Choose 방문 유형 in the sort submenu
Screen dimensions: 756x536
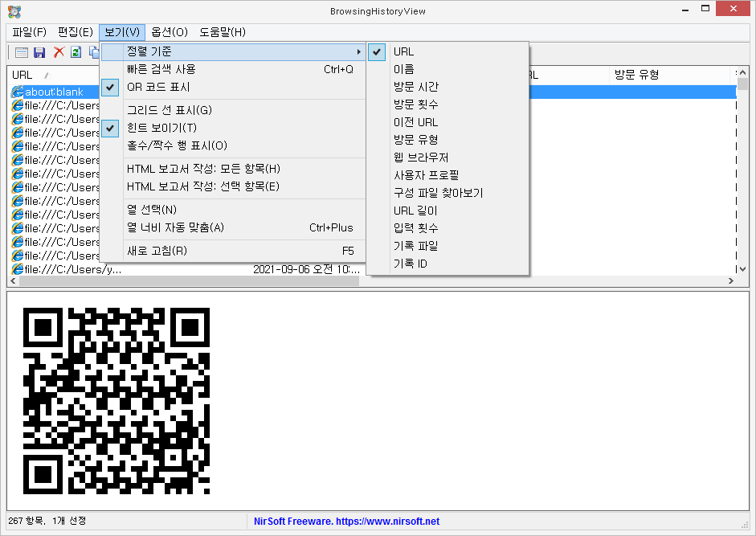coord(447,140)
